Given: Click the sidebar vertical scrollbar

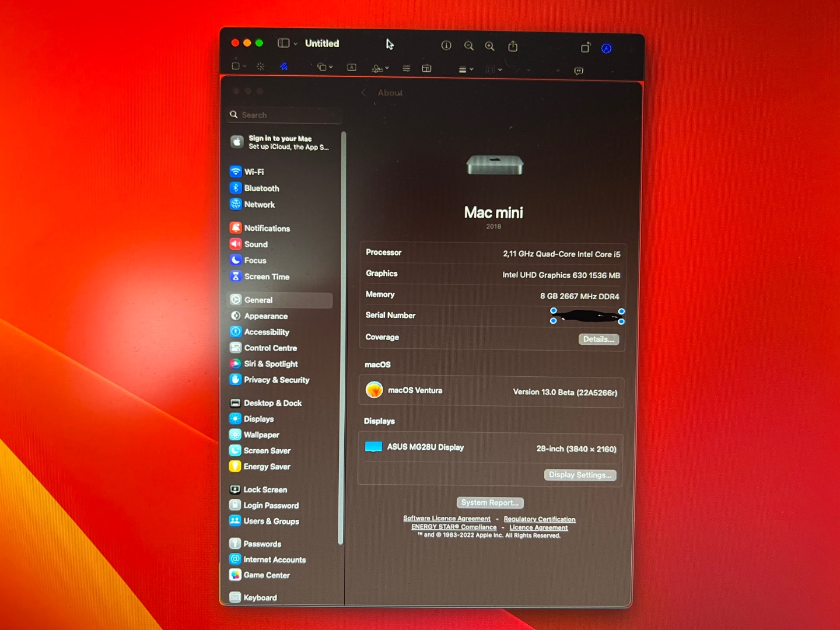Looking at the screenshot, I should coord(342,338).
